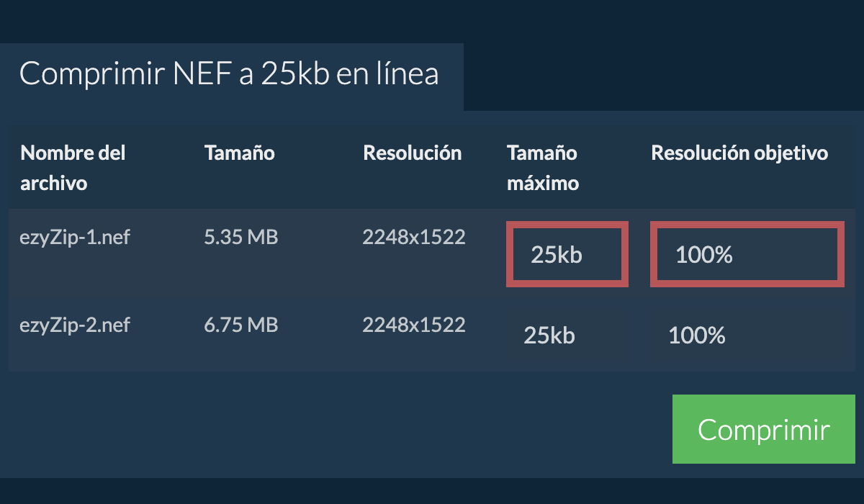This screenshot has width=864, height=504.
Task: Edit the 100% target resolution for ezyZip-1.nef
Action: tap(747, 254)
